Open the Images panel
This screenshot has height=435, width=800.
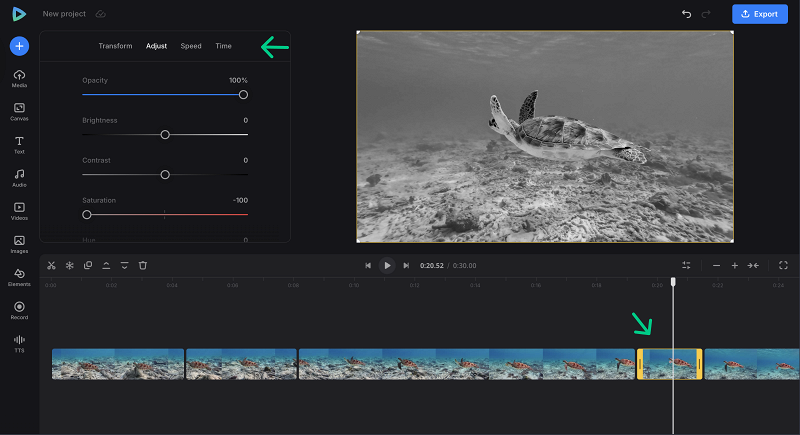(x=19, y=244)
